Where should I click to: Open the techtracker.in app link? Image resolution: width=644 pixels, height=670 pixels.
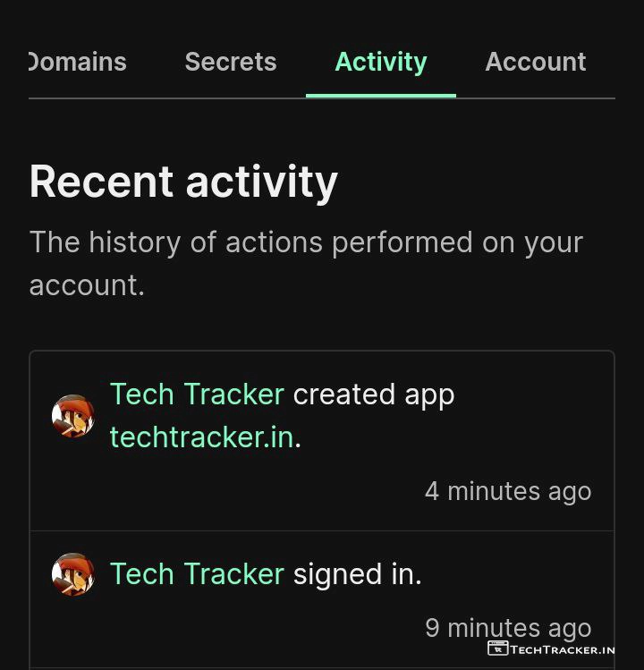pyautogui.click(x=202, y=437)
